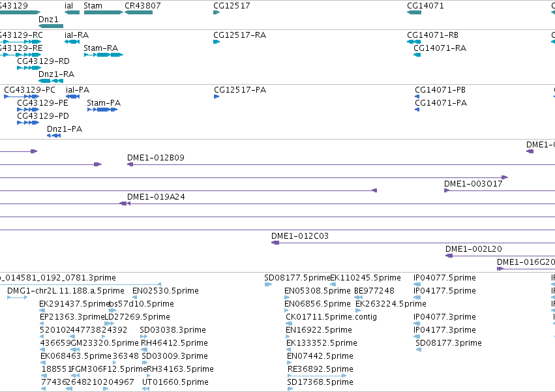The image size is (555, 392).
Task: Click EST IP04077.5prime
Action: click(x=445, y=278)
